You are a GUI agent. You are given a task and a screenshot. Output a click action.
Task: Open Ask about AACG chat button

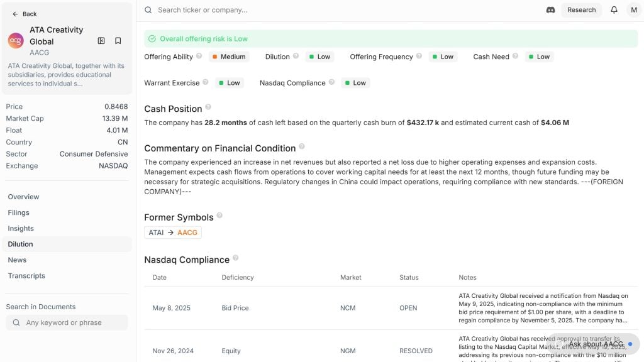(x=595, y=344)
